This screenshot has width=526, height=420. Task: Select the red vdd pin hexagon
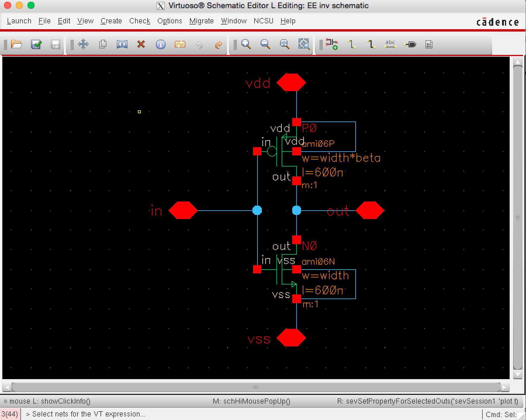(x=291, y=83)
